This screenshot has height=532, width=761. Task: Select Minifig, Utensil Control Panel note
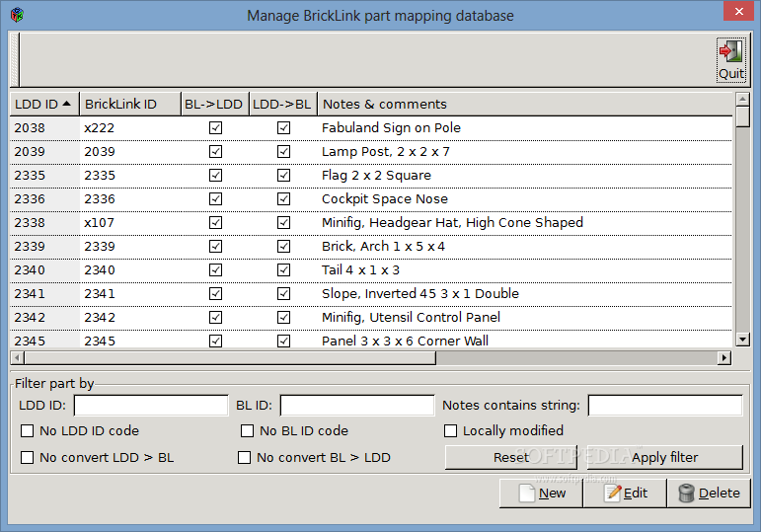point(411,318)
